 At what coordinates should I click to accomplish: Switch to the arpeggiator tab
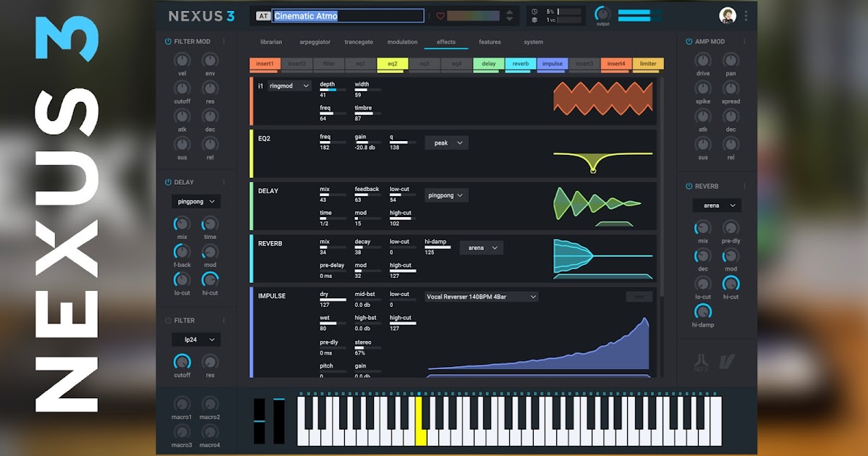(315, 42)
